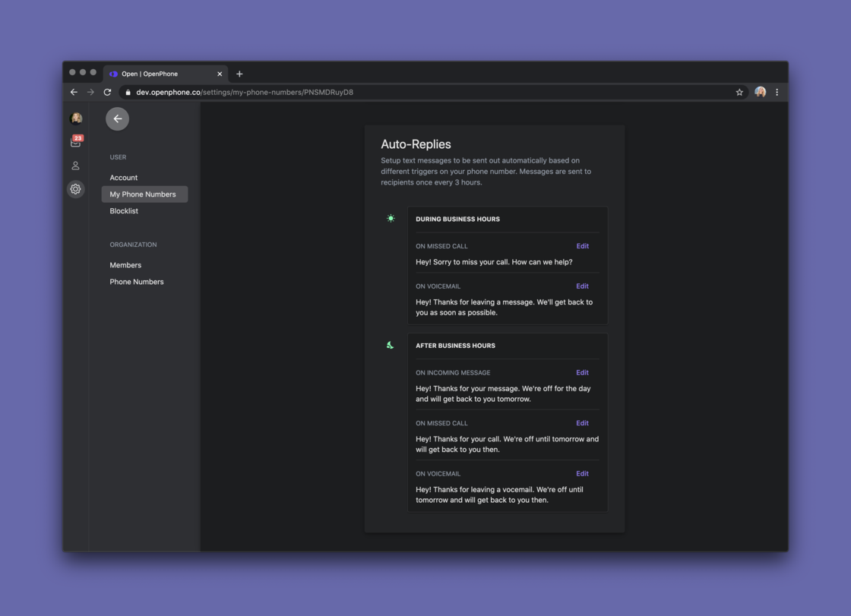Open the Chrome three-dot menu

coord(777,92)
